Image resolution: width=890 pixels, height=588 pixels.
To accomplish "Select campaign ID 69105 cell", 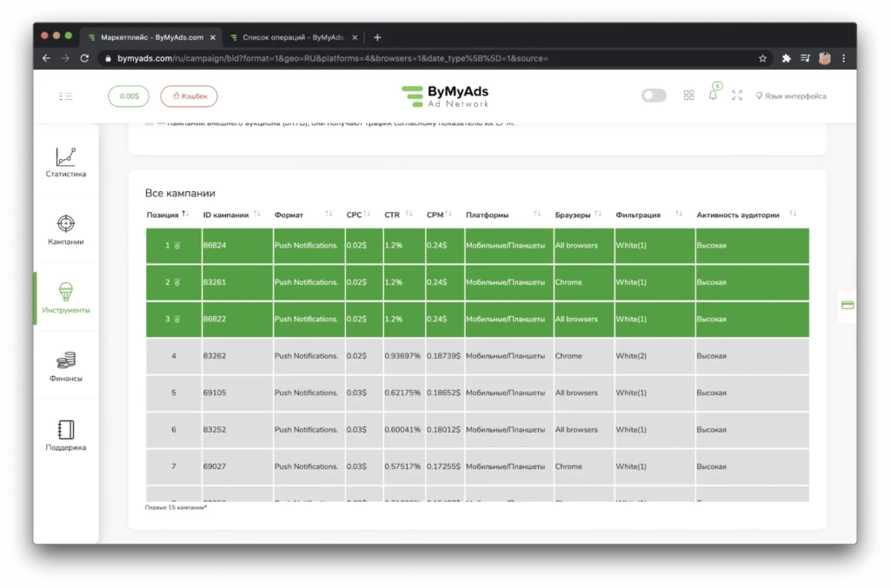I will pyautogui.click(x=237, y=393).
